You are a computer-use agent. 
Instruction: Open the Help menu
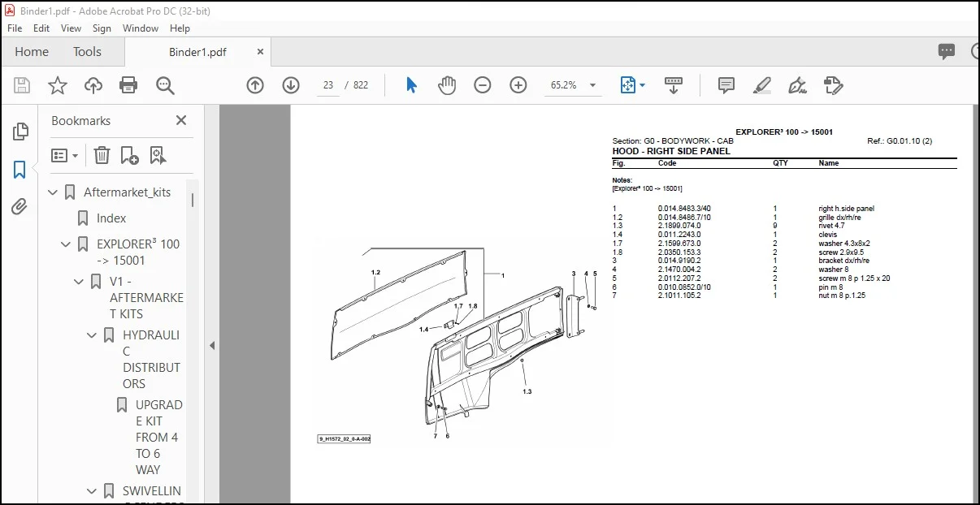tap(180, 28)
